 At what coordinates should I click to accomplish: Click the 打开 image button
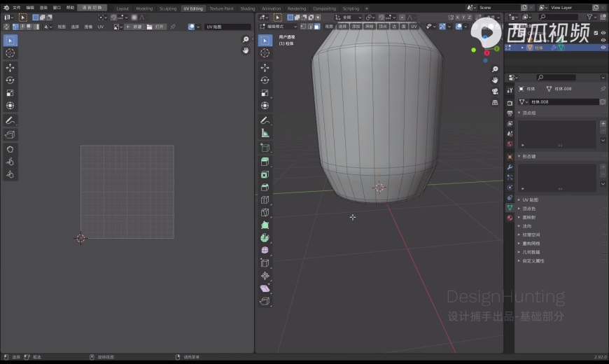pos(155,27)
